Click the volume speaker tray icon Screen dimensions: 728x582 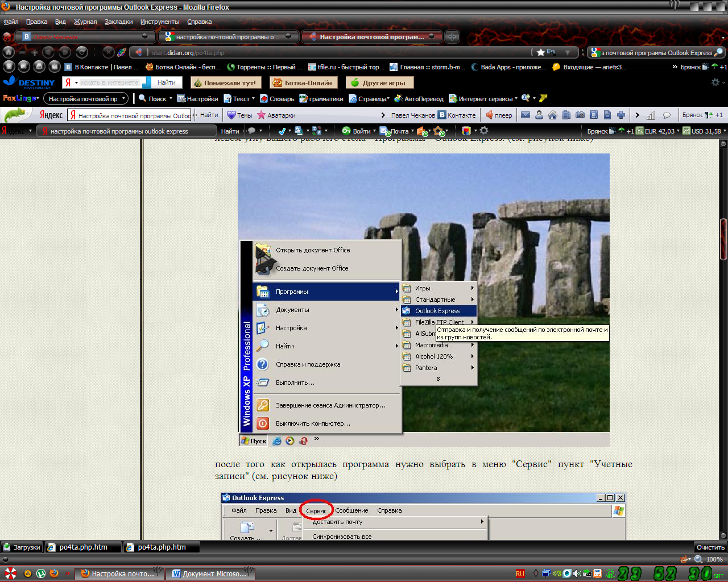click(x=578, y=573)
